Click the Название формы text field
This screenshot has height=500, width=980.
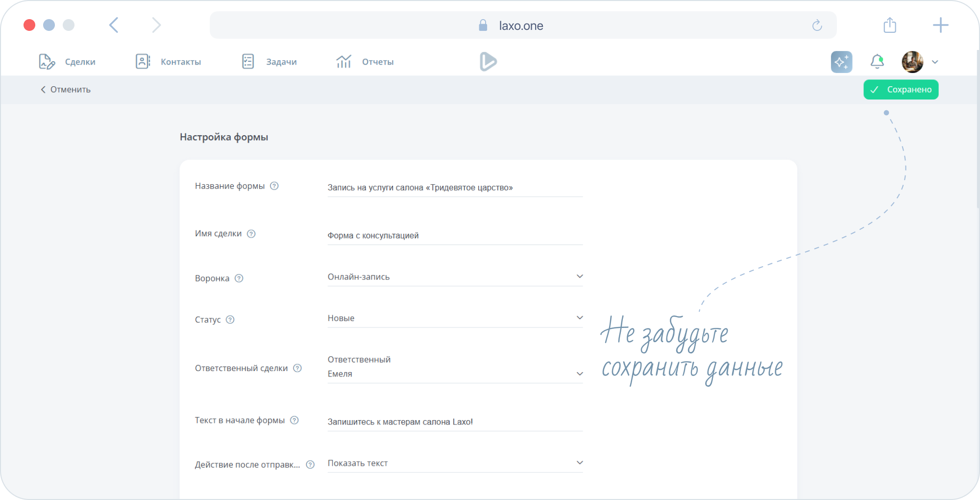[454, 188]
